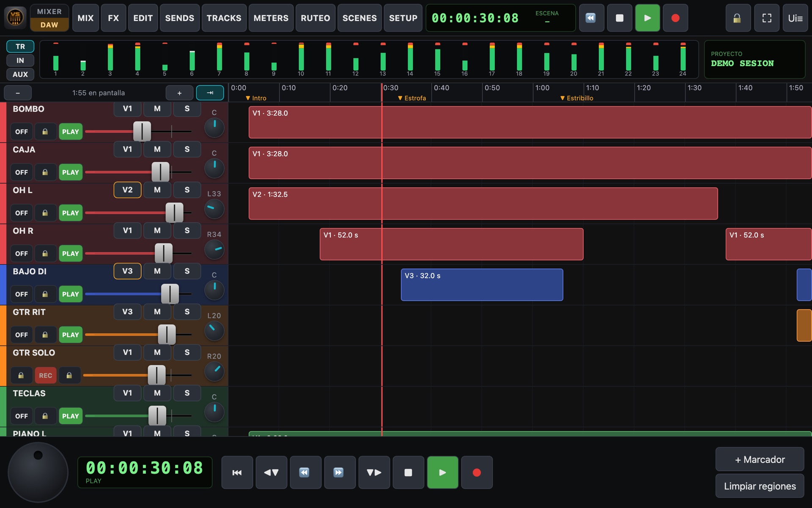
Task: Toggle the BOMBO track lock icon
Action: pyautogui.click(x=45, y=132)
